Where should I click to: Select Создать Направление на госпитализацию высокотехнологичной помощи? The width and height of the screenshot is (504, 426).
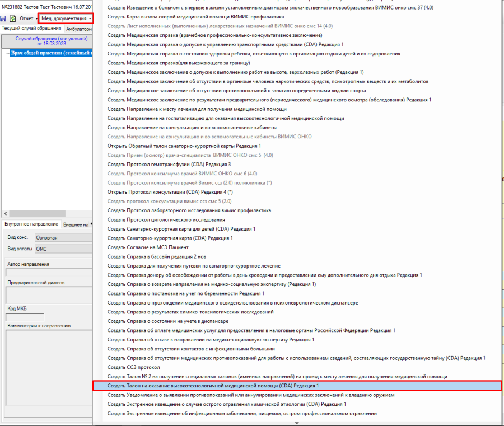(x=226, y=118)
